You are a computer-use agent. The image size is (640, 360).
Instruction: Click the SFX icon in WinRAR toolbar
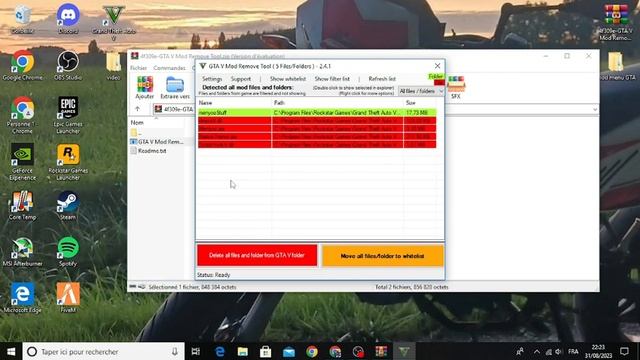pyautogui.click(x=456, y=87)
